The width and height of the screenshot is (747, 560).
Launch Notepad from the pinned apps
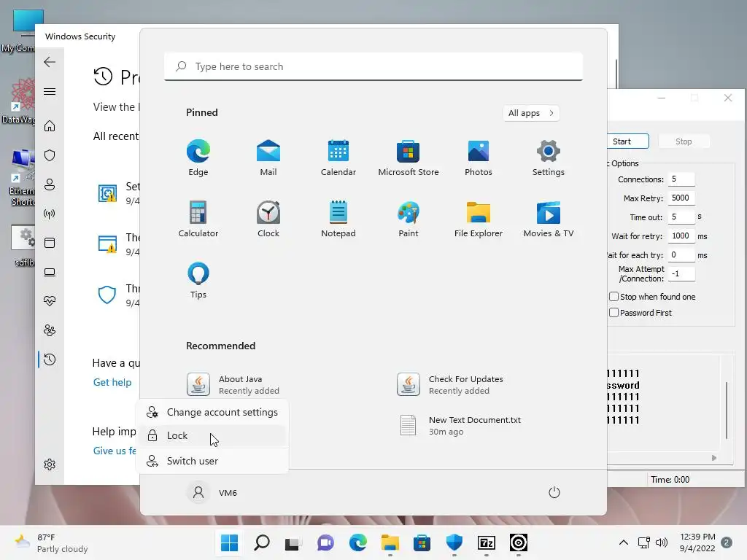pos(338,219)
